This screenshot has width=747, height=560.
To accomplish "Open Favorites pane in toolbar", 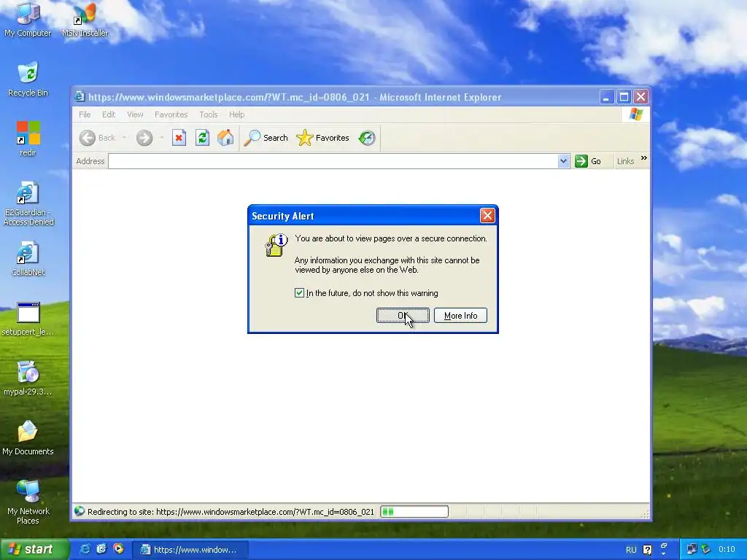I will 322,138.
